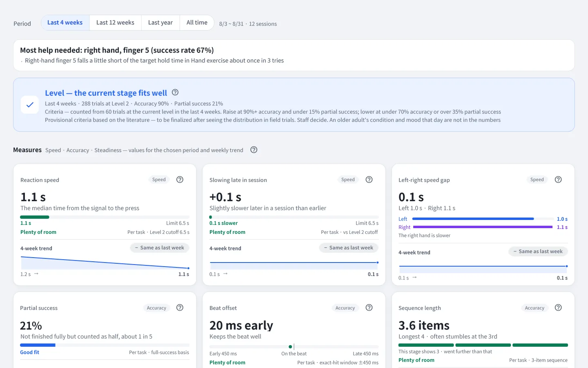Open help icon on Beat offset card
Screen dimensions: 588x368
369,307
